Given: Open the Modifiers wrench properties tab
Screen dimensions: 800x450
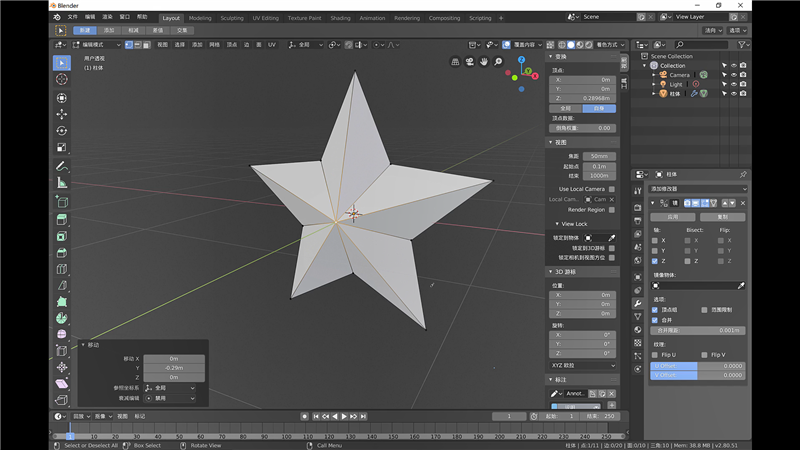Looking at the screenshot, I should (638, 304).
